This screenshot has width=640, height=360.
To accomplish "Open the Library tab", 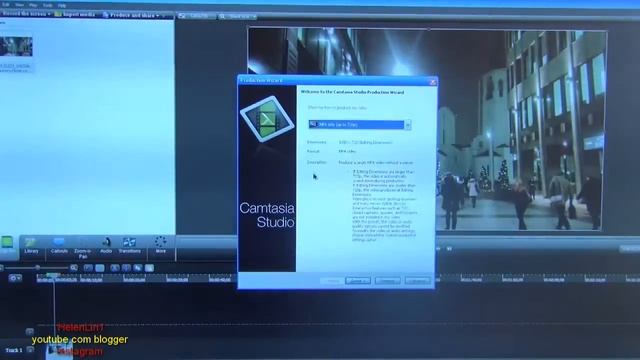I will [31, 246].
